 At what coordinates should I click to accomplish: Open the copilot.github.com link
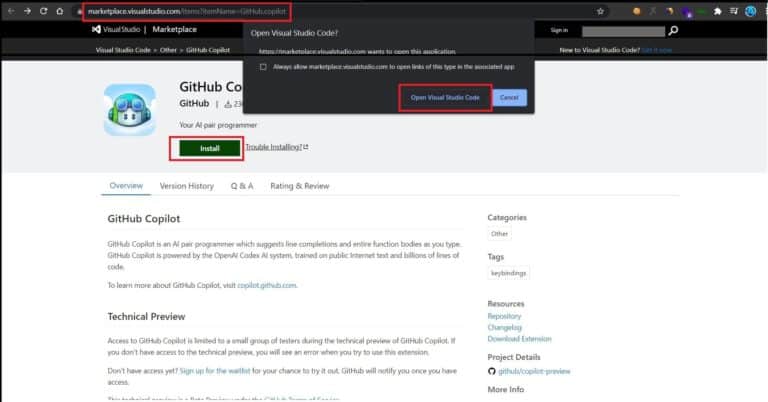(x=267, y=285)
